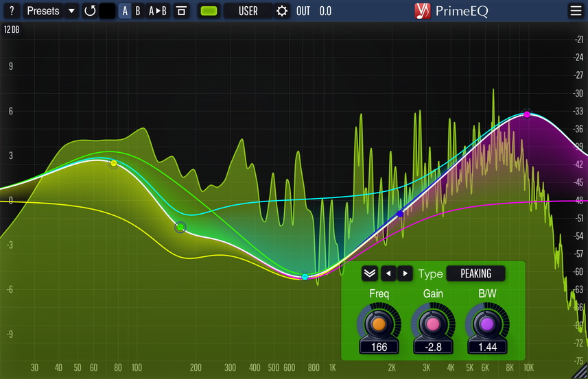
Task: Click the Presets menu label
Action: (x=43, y=11)
